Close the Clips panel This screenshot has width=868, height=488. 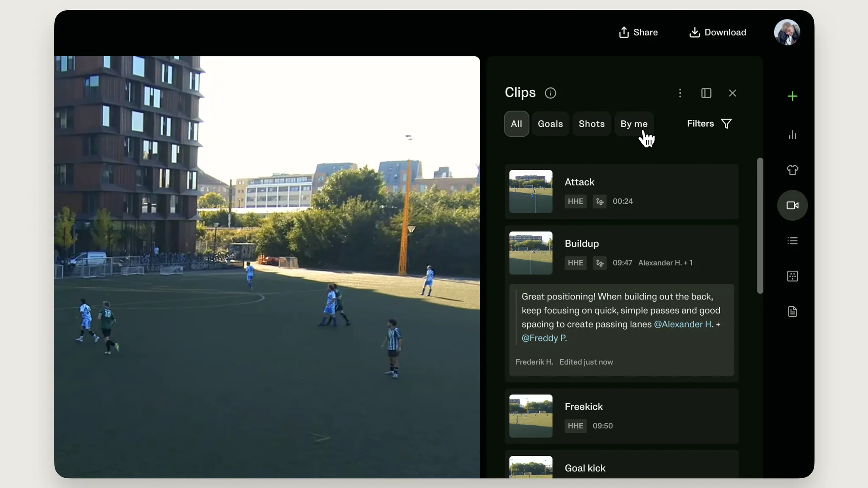click(x=732, y=93)
